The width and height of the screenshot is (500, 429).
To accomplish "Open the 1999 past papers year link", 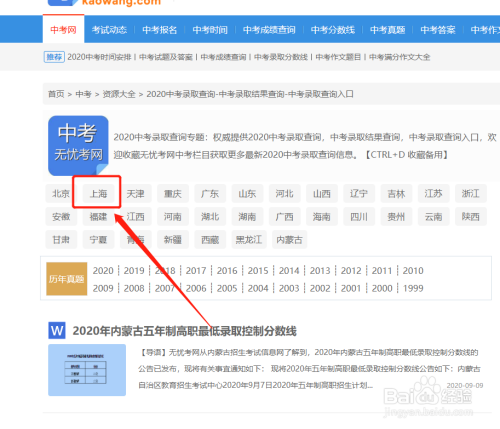I will pos(413,288).
